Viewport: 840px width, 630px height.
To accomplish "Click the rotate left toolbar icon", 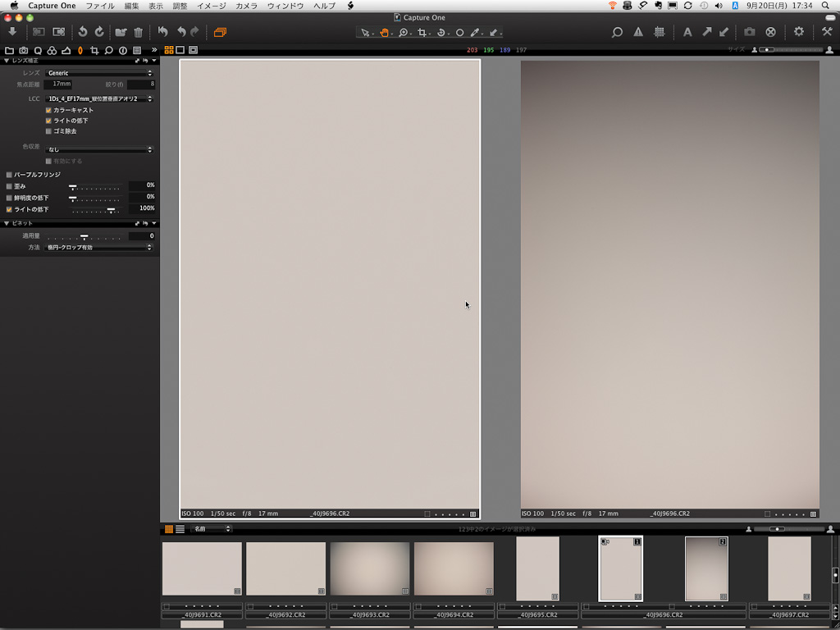I will pyautogui.click(x=82, y=32).
